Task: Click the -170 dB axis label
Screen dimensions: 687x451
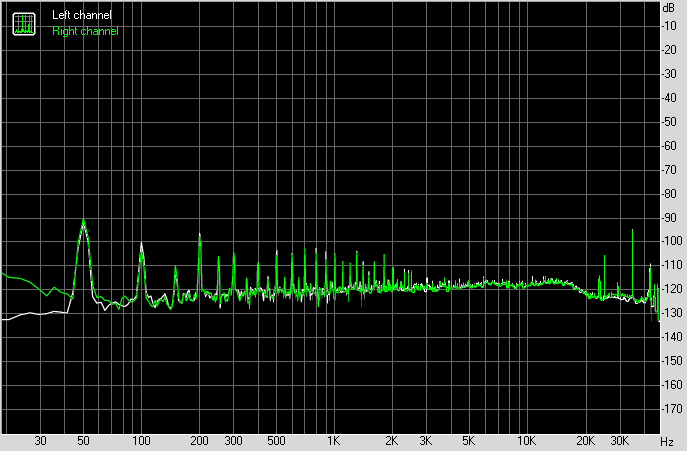Action: (x=672, y=409)
